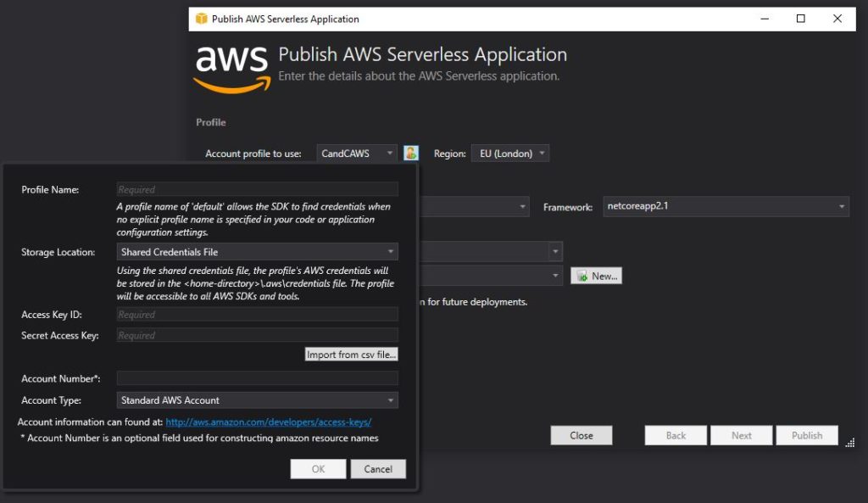The height and width of the screenshot is (503, 868).
Task: Open the AWS access-keys link
Action: click(268, 422)
